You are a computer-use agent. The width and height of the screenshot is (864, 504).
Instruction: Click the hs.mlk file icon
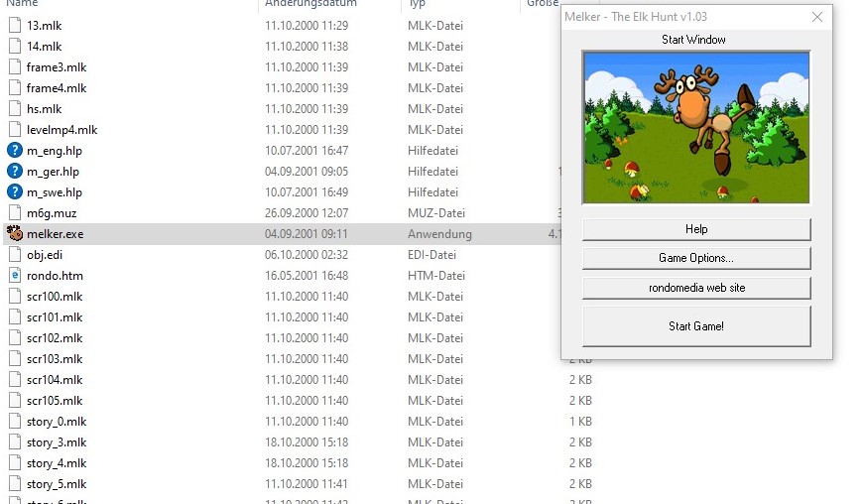pyautogui.click(x=15, y=109)
